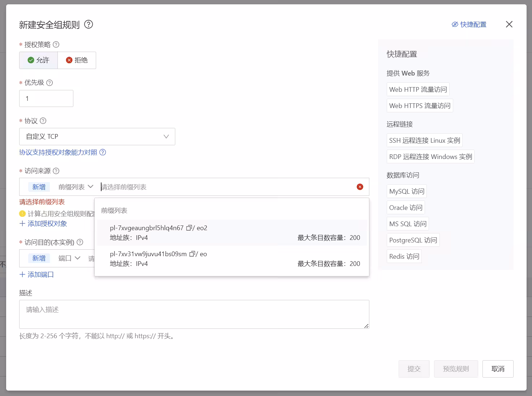Click the 取消 button
The height and width of the screenshot is (396, 532).
498,369
